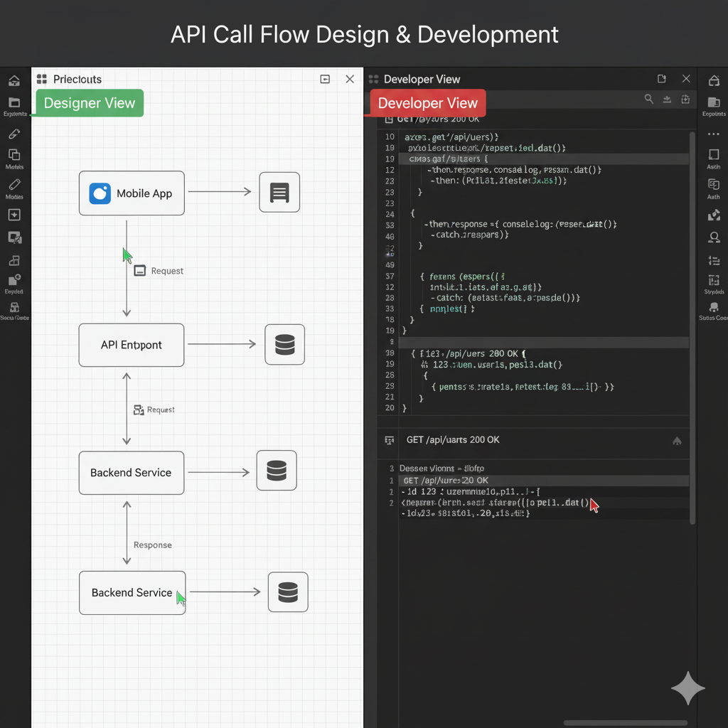Click the list settings icon in right sidebar
Image resolution: width=728 pixels, height=728 pixels.
point(714,261)
